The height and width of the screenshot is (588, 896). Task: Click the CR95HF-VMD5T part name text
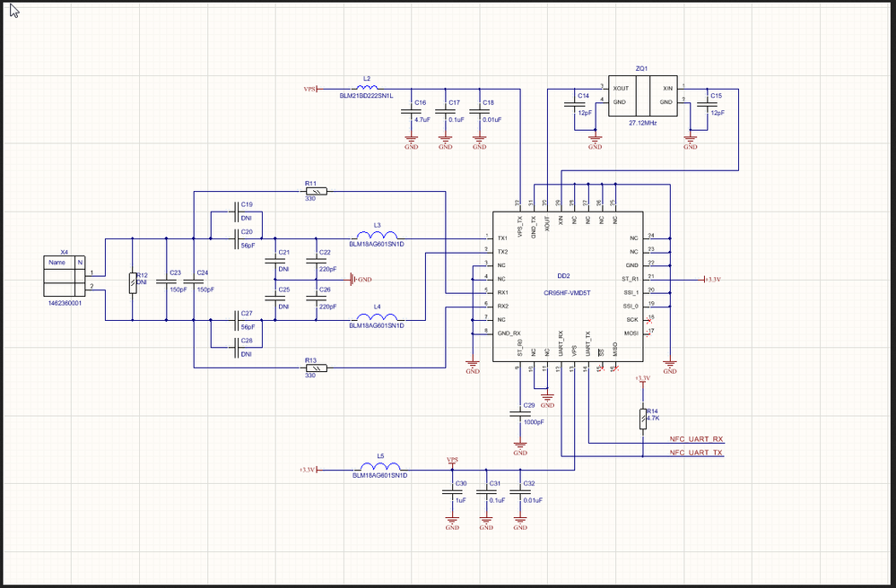[567, 293]
